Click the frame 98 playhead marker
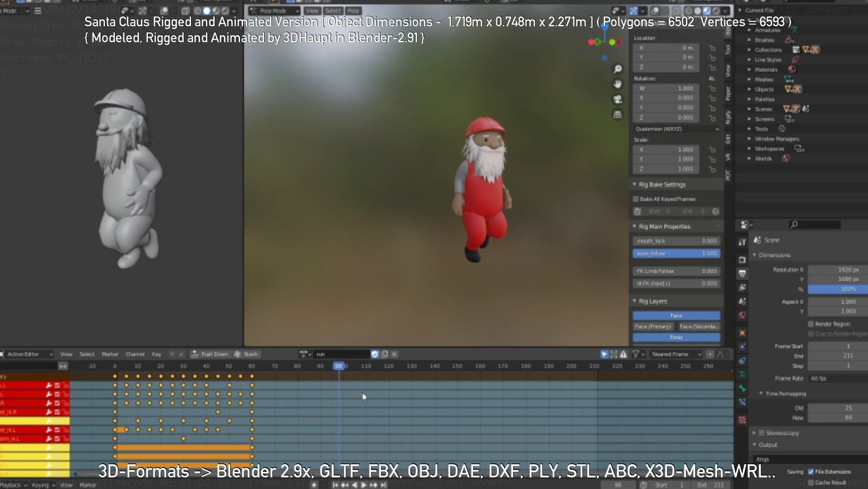This screenshot has height=489, width=868. pos(339,366)
